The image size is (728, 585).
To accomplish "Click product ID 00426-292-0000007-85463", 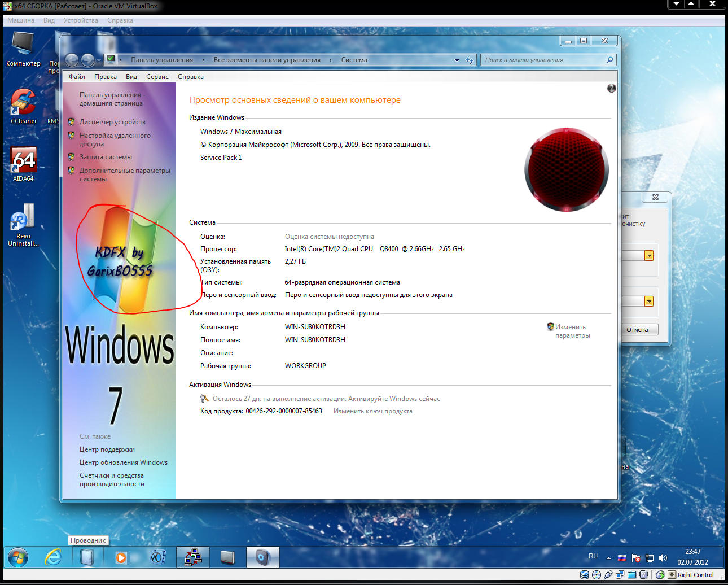I will pos(284,411).
